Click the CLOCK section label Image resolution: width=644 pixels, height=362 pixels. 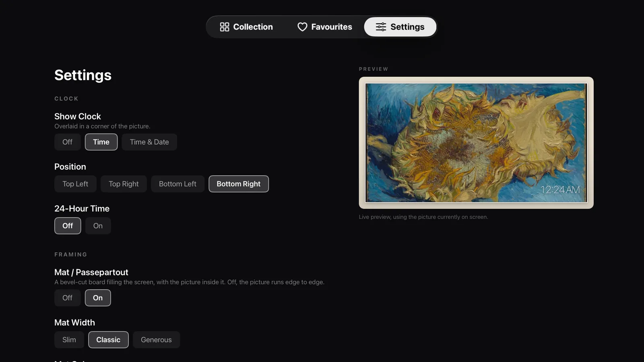[66, 99]
